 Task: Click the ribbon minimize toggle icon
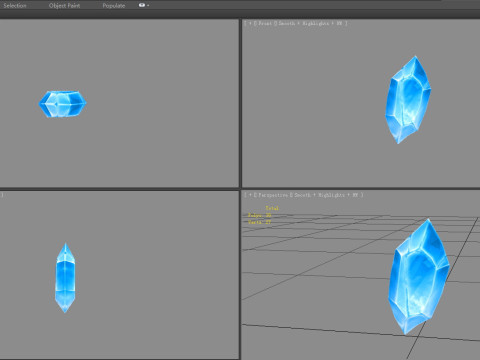click(x=142, y=5)
